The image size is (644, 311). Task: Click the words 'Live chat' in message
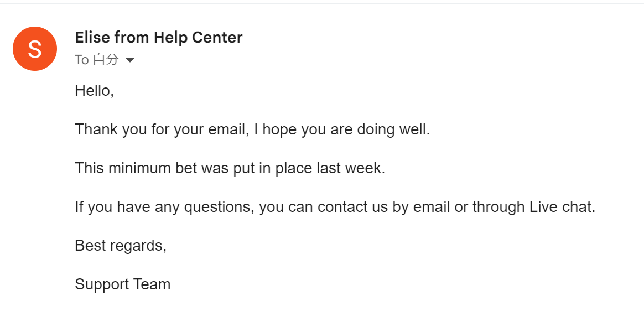(x=561, y=207)
